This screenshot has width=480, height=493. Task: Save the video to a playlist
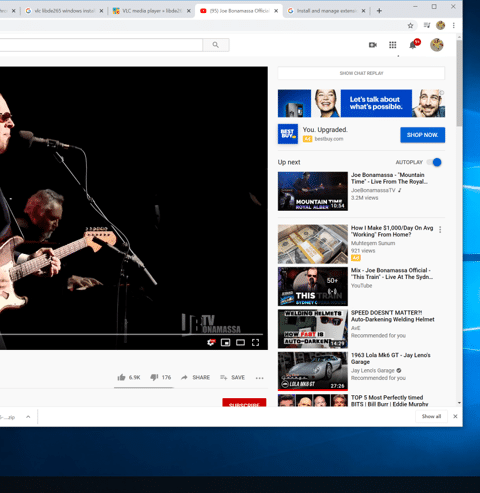click(233, 377)
